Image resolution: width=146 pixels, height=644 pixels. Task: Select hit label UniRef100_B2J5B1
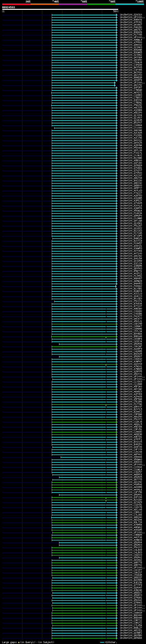(x=131, y=289)
